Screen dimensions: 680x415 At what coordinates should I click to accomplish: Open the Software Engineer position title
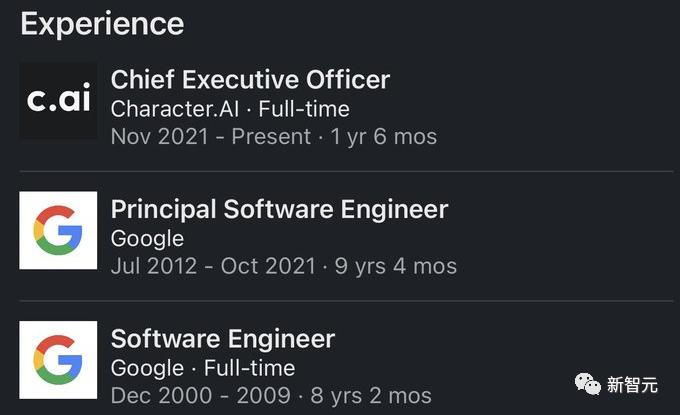(222, 338)
